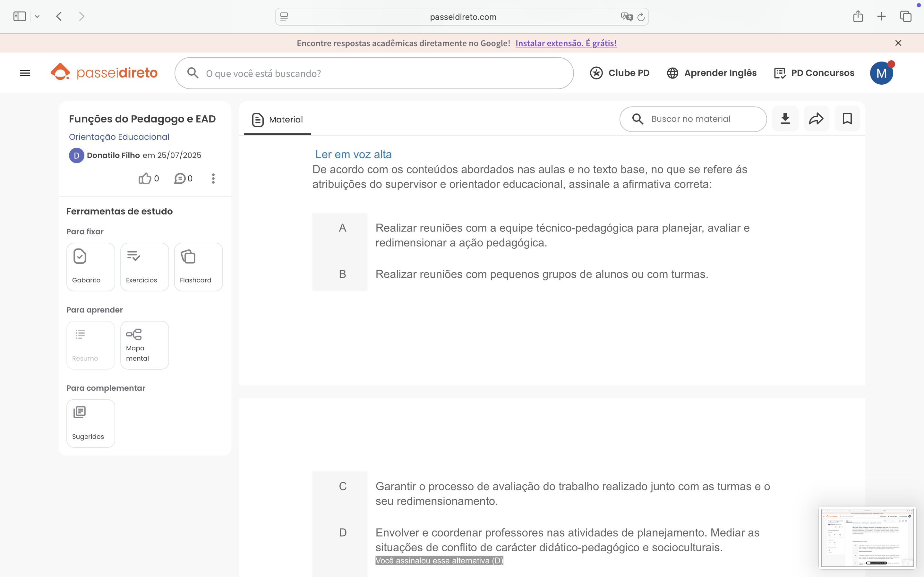Expand the Safari sidebar dropdown chevron

pyautogui.click(x=37, y=16)
